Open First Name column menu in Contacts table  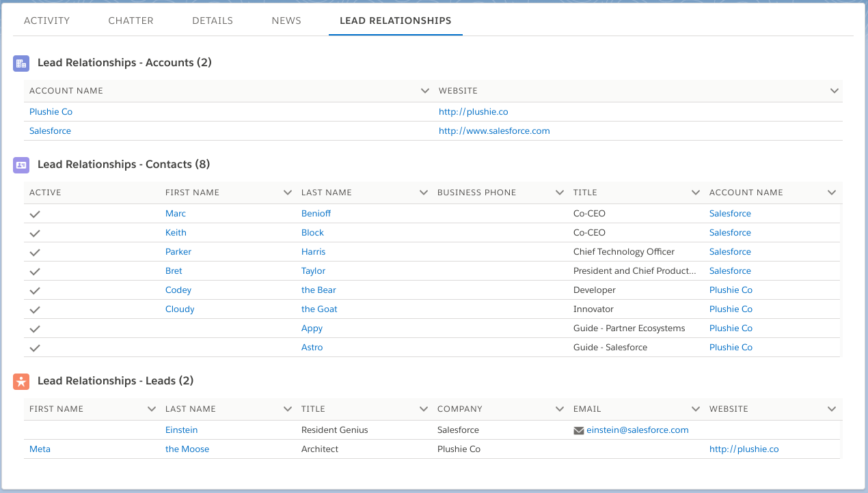tap(288, 193)
